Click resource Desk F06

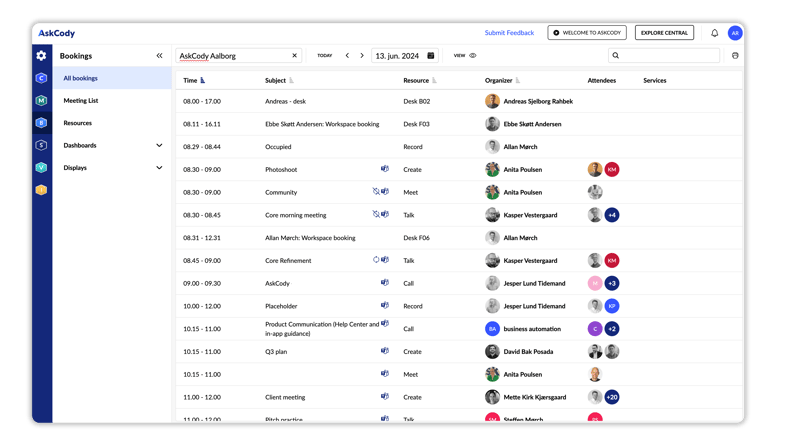tap(416, 238)
